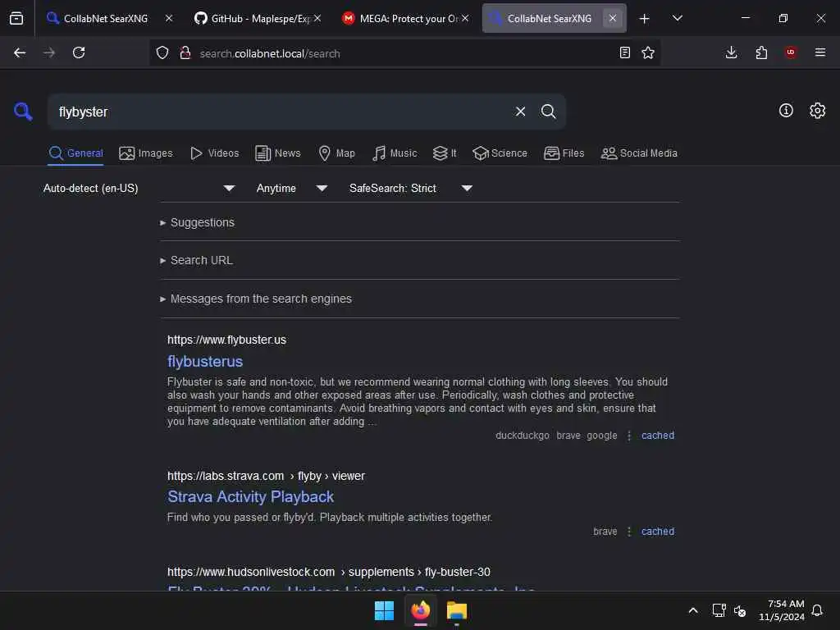This screenshot has width=840, height=630.
Task: Open network status tray icon
Action: [x=719, y=610]
